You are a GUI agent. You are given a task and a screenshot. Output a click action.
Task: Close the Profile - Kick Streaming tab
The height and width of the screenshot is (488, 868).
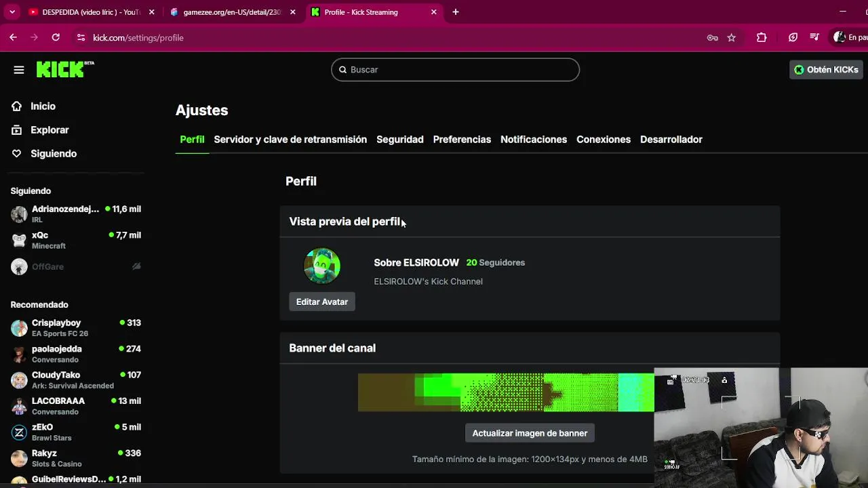tap(434, 12)
